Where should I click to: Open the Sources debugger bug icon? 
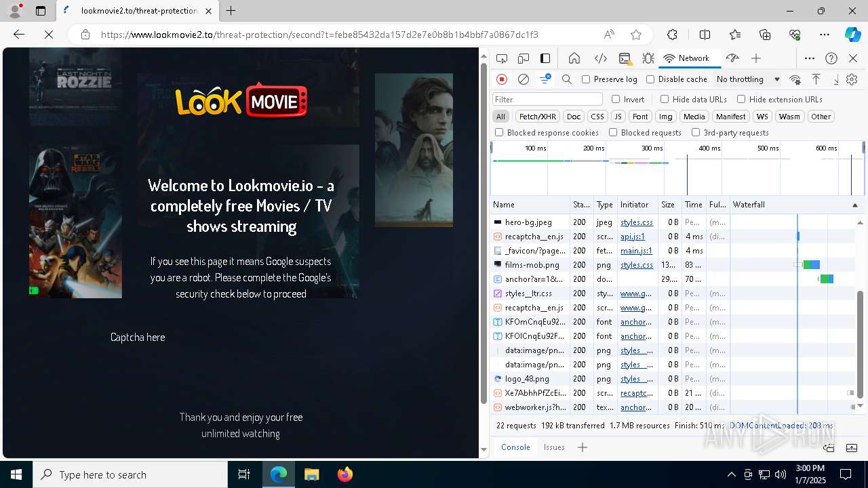pyautogui.click(x=648, y=58)
